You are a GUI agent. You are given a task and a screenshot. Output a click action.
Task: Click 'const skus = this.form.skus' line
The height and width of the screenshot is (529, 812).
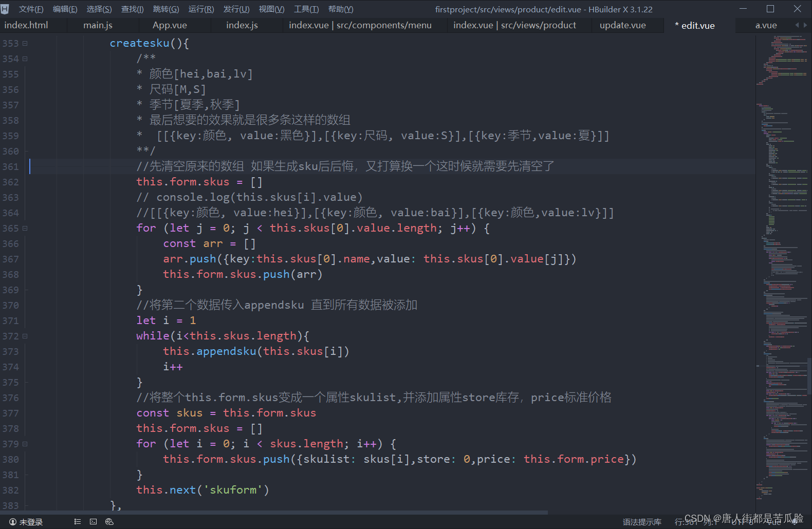[226, 413]
